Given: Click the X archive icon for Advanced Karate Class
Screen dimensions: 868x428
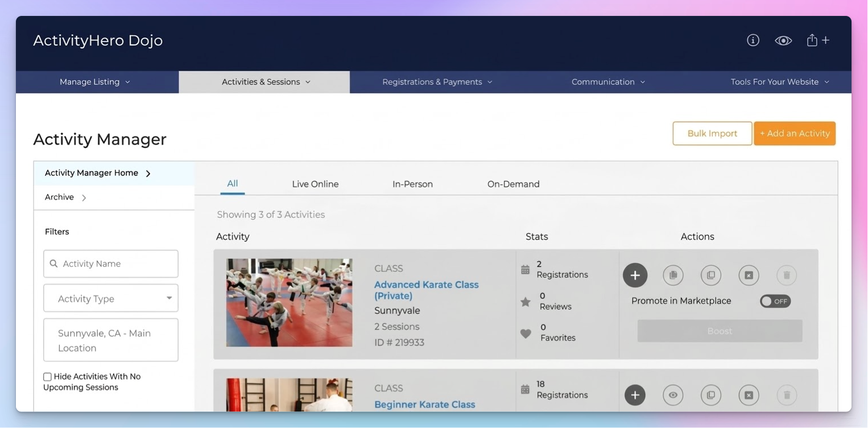Looking at the screenshot, I should click(x=749, y=275).
